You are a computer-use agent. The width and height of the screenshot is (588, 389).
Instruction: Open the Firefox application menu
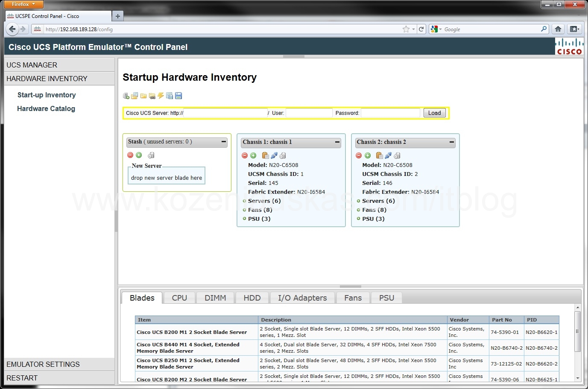(x=23, y=4)
